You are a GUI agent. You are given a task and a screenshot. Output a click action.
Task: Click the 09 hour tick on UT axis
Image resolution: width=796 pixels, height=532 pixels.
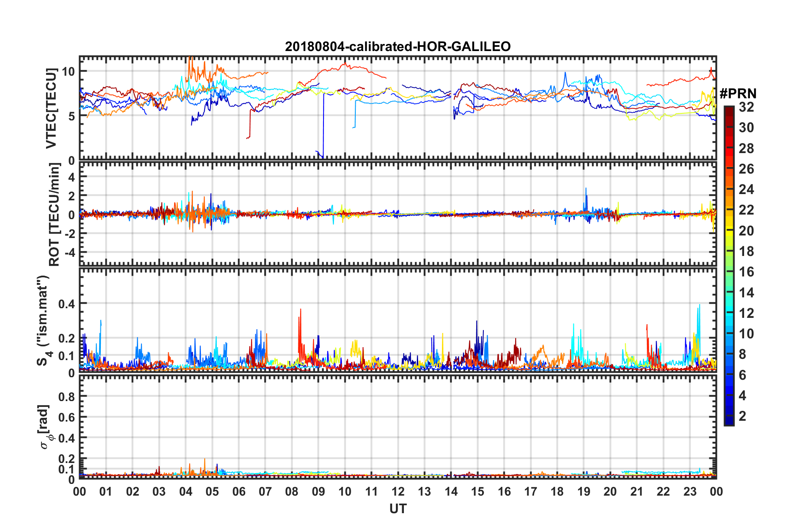click(x=318, y=491)
